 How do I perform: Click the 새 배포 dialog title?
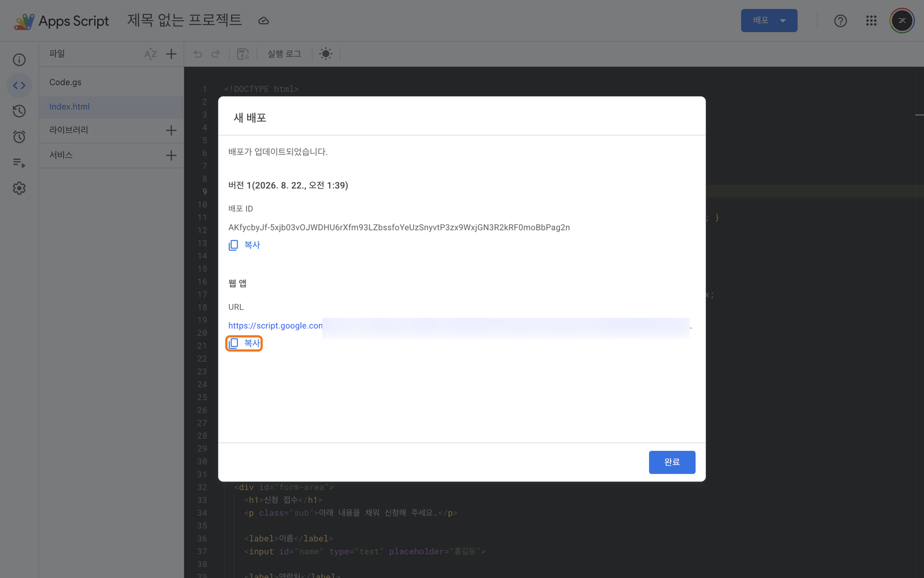click(250, 118)
